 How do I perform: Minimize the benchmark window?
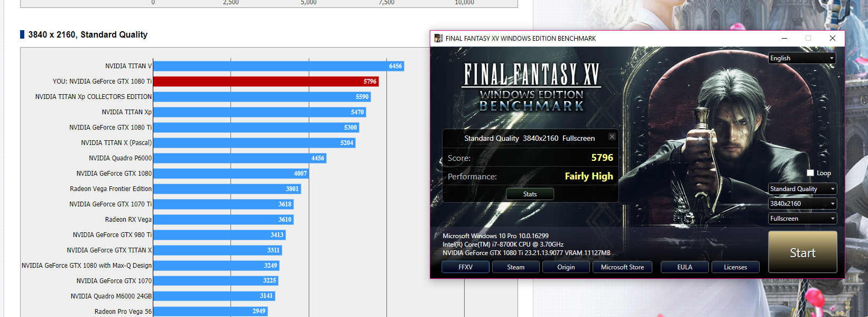pos(784,38)
